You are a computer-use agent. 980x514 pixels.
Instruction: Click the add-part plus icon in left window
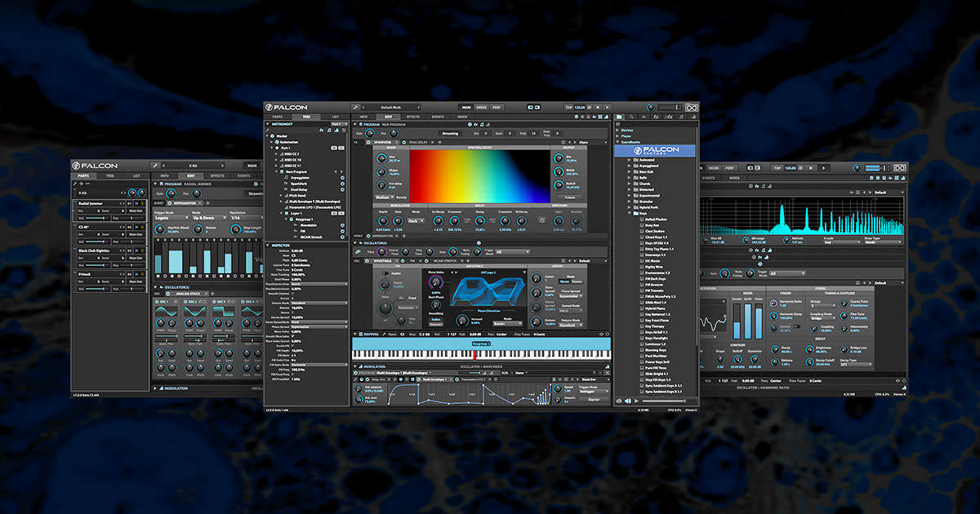pyautogui.click(x=82, y=184)
